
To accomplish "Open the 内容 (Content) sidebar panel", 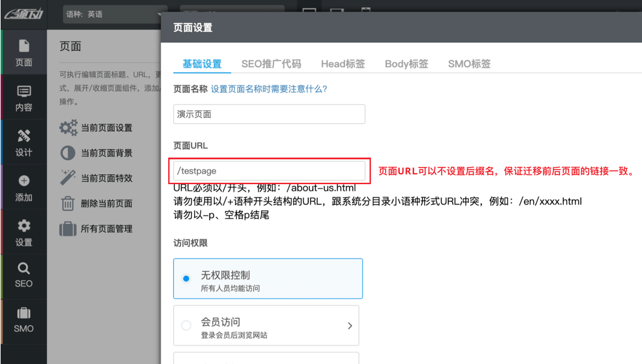I will [24, 99].
